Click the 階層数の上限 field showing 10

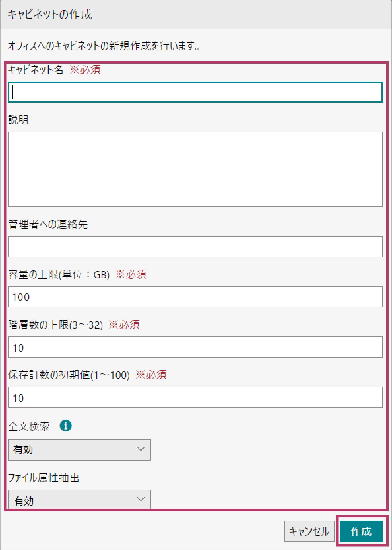pos(195,347)
